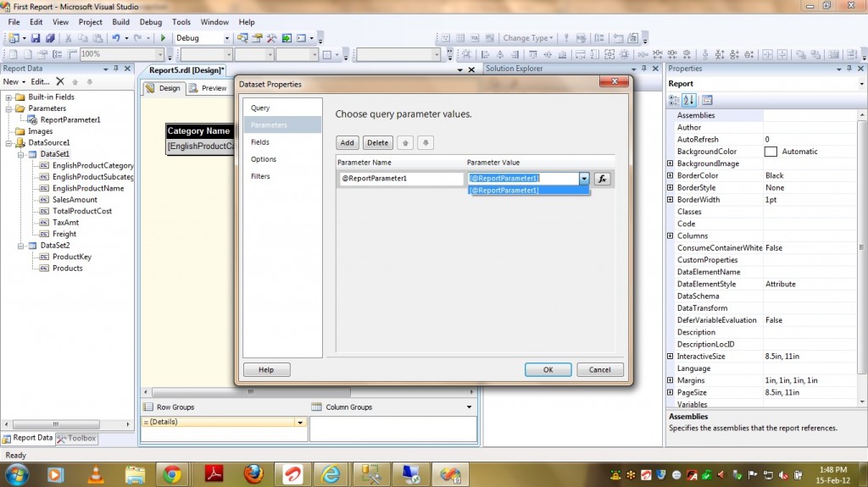Click the move-up arrow beside Delete

[x=405, y=143]
